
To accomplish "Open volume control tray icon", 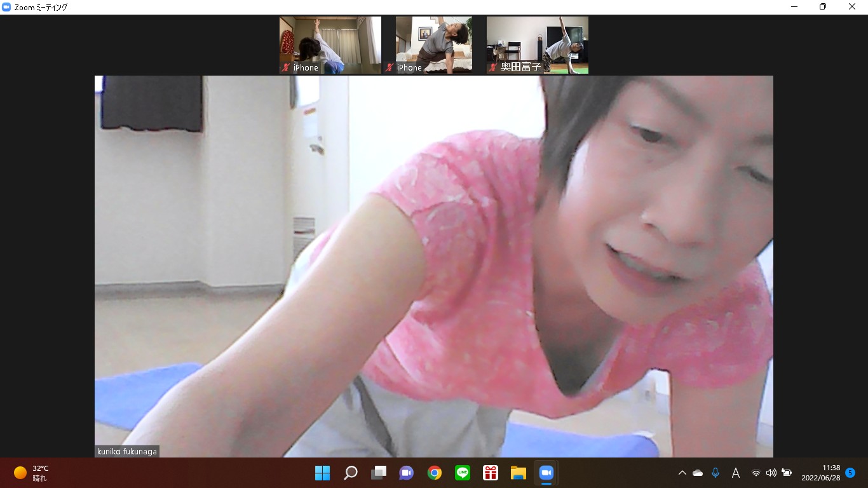I will point(771,473).
